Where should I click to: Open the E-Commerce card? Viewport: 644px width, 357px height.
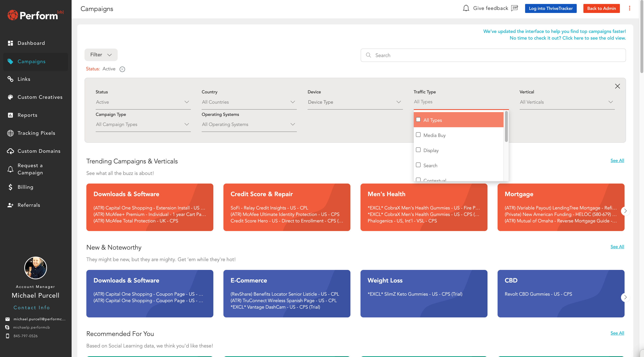287,293
